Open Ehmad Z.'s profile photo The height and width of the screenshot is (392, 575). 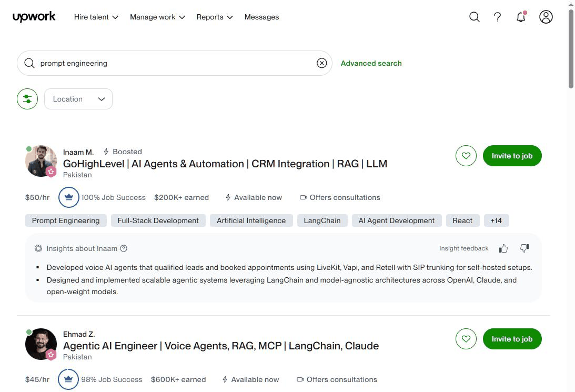(x=41, y=344)
